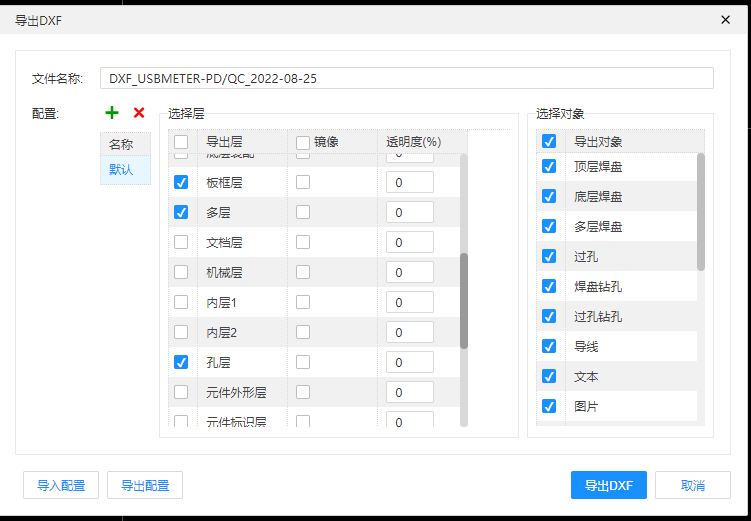Click the 导出DXF export button
The height and width of the screenshot is (521, 751).
point(609,485)
